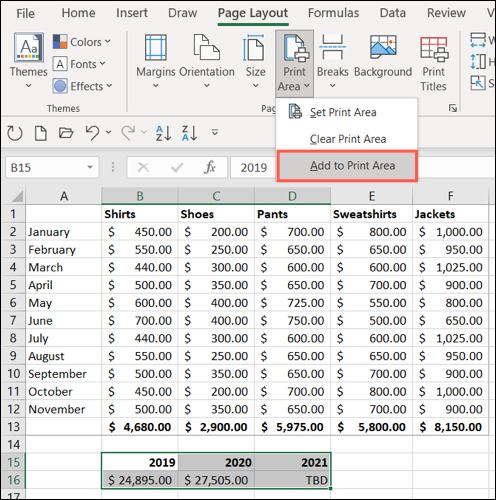
Task: Open the page Size menu
Action: click(255, 61)
